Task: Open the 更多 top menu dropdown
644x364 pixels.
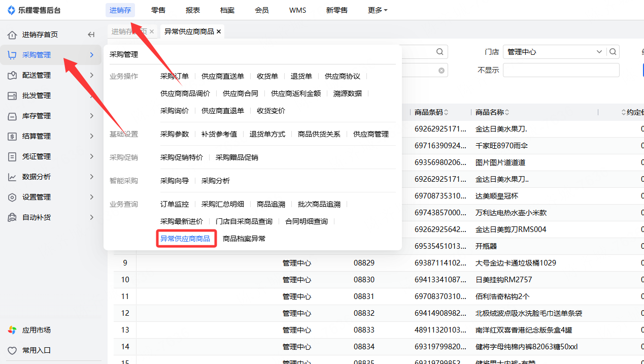Action: pos(378,10)
